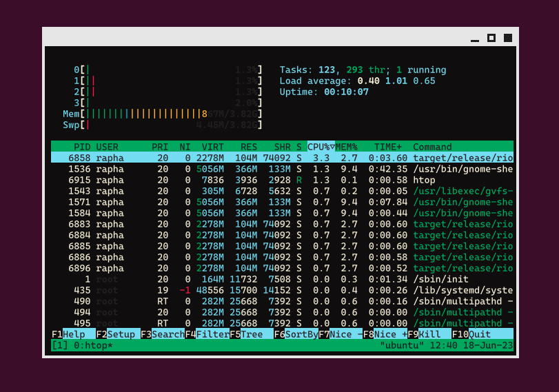The width and height of the screenshot is (559, 392).
Task: Activate F4 Filter in footer
Action: coord(207,334)
